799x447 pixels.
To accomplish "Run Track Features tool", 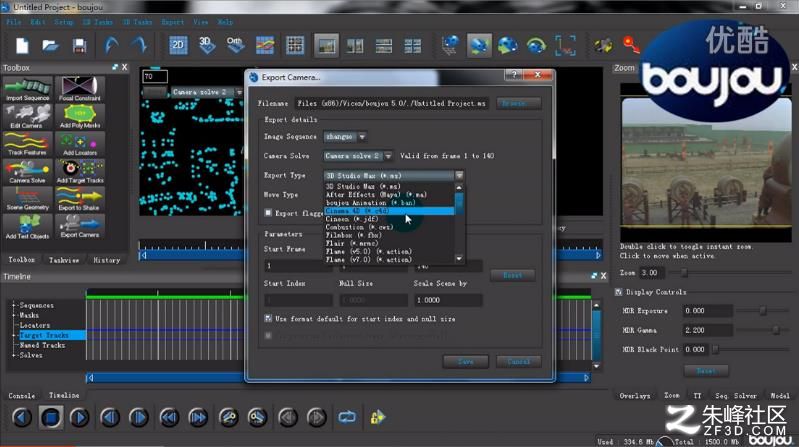I will [28, 144].
